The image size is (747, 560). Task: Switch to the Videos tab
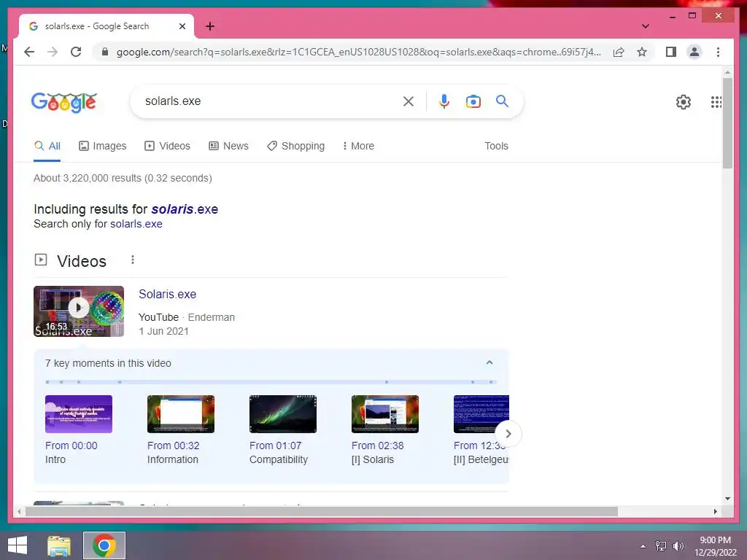click(167, 146)
